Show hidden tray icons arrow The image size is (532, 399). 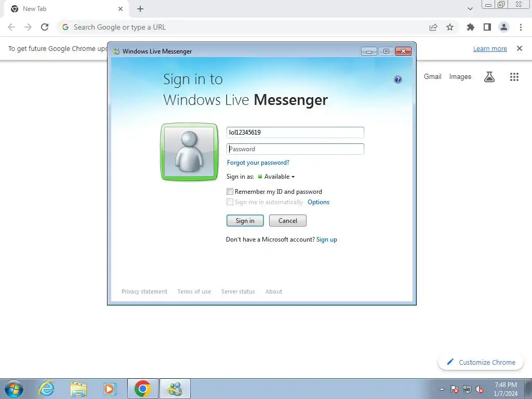442,389
